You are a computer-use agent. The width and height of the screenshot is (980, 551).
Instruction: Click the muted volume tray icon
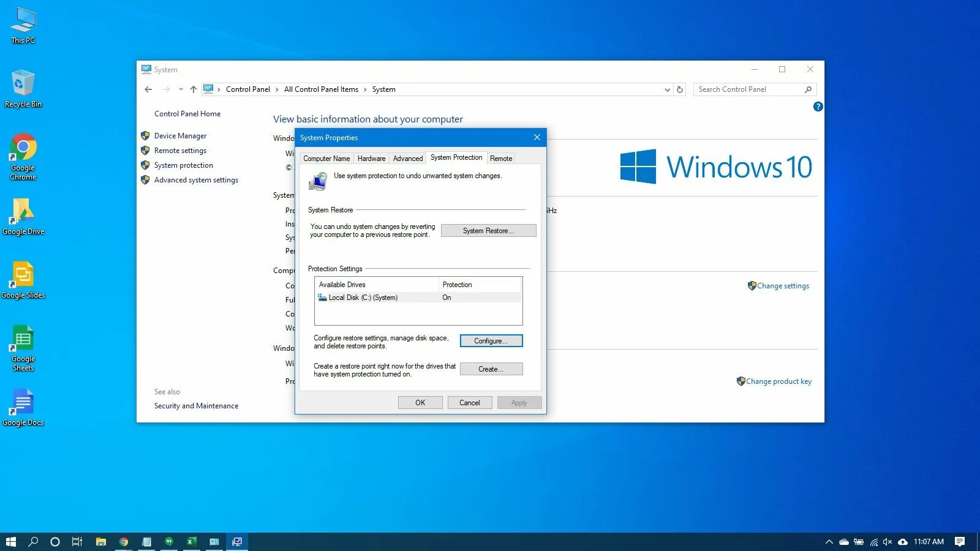(888, 542)
